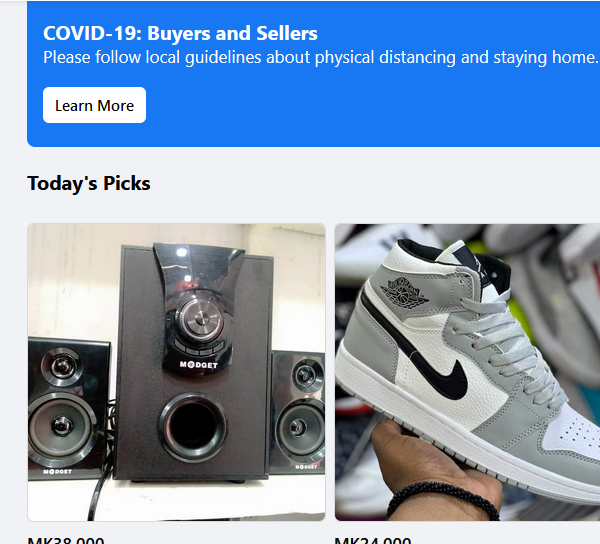
Task: Click the Learn More button
Action: click(x=94, y=105)
